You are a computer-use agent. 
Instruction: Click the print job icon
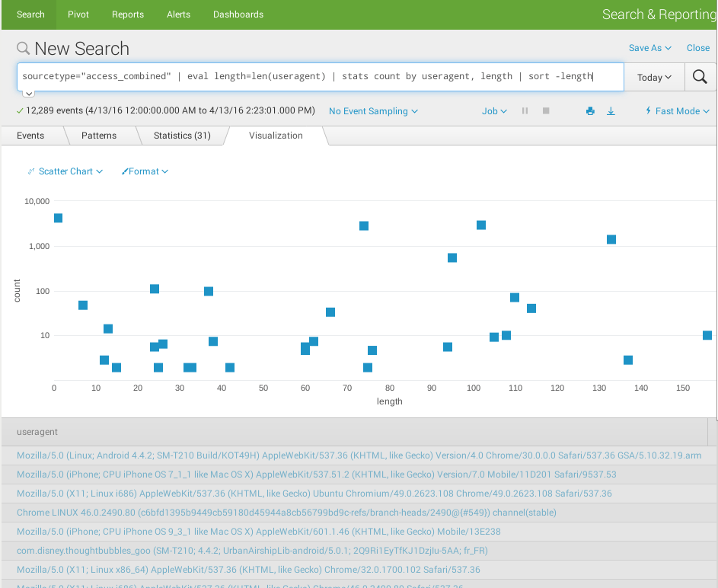click(x=590, y=111)
